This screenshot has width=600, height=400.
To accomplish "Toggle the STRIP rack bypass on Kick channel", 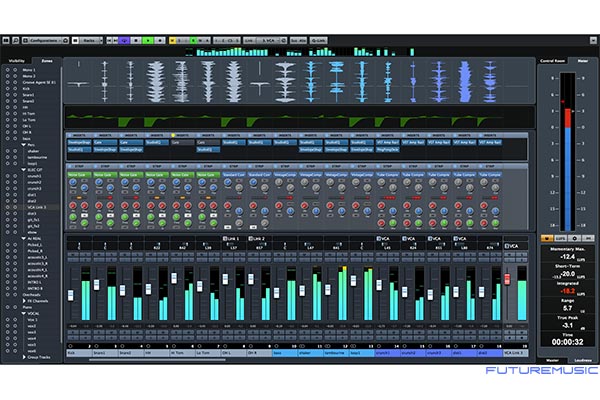I will click(70, 166).
